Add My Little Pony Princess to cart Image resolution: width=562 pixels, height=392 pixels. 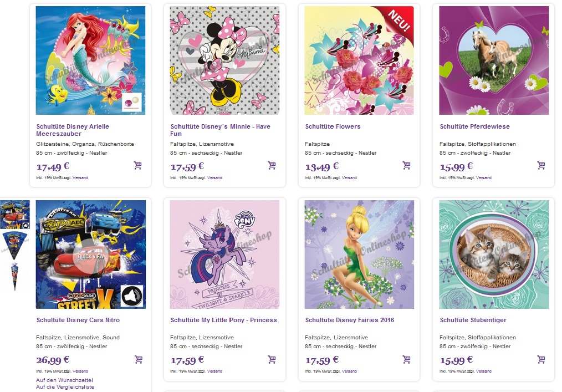tap(272, 359)
